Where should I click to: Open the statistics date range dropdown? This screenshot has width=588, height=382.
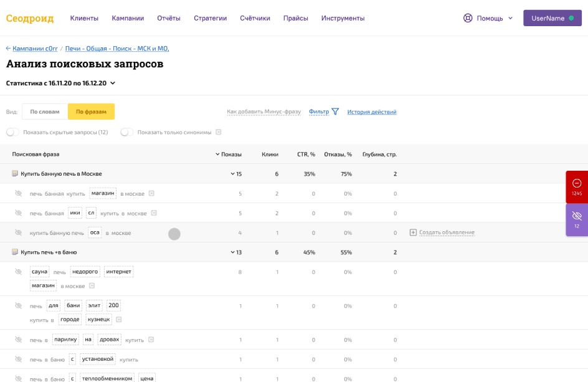pos(113,83)
